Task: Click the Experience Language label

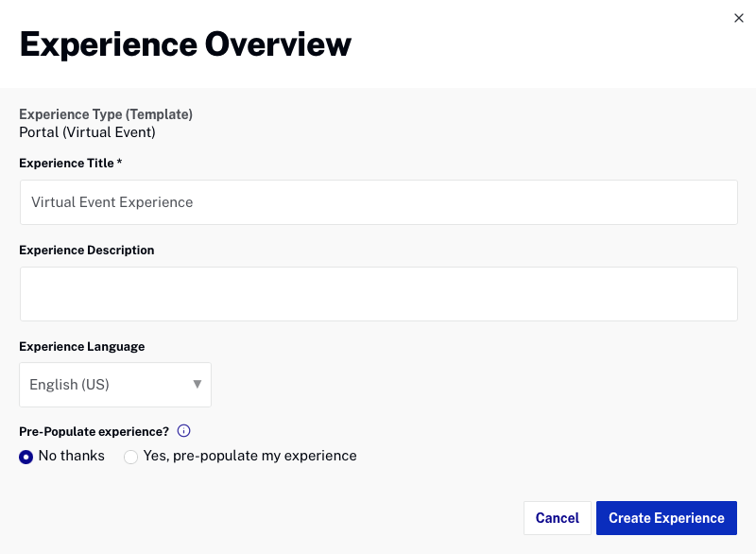Action: pos(82,346)
